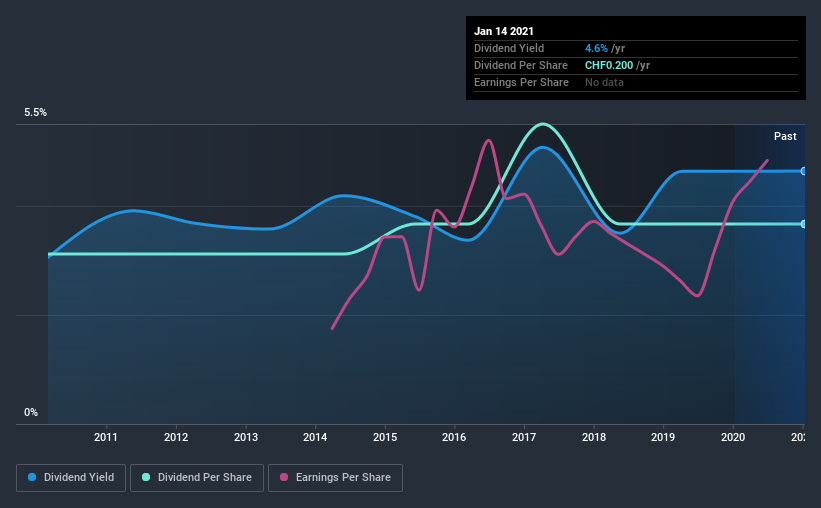821x508 pixels.
Task: Click the teal Dividend Per Share legend dot
Action: pyautogui.click(x=146, y=477)
